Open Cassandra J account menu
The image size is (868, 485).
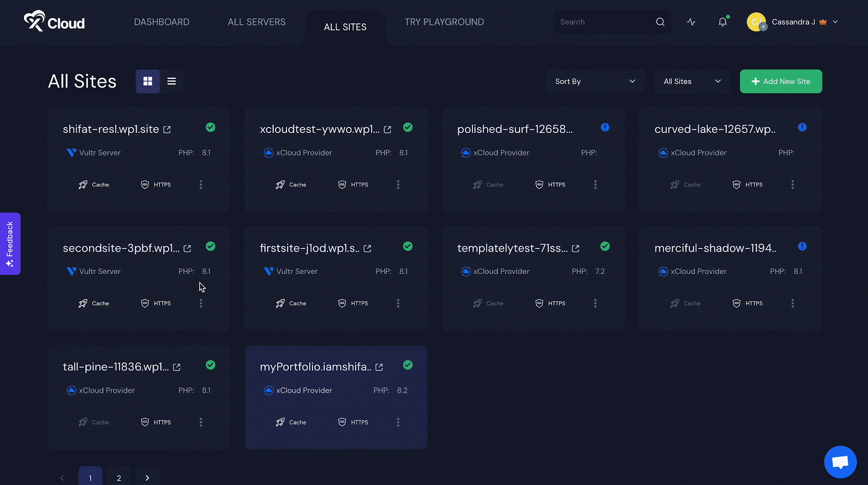click(793, 22)
